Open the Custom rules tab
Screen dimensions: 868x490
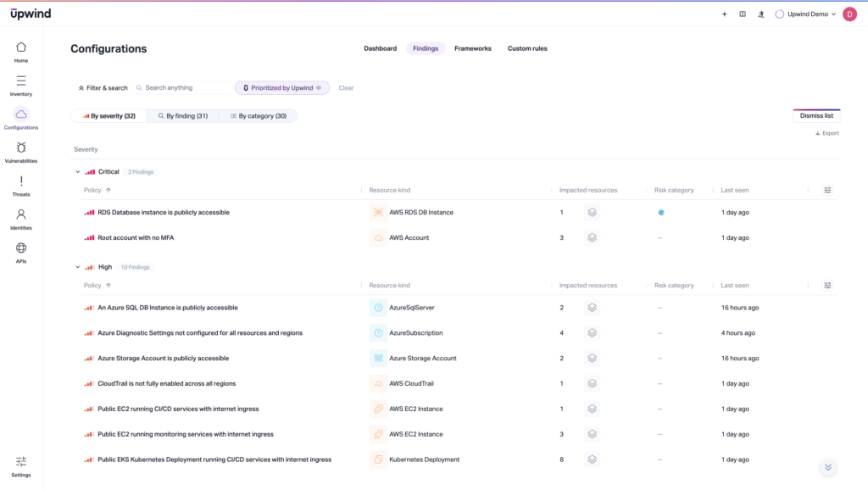[527, 48]
